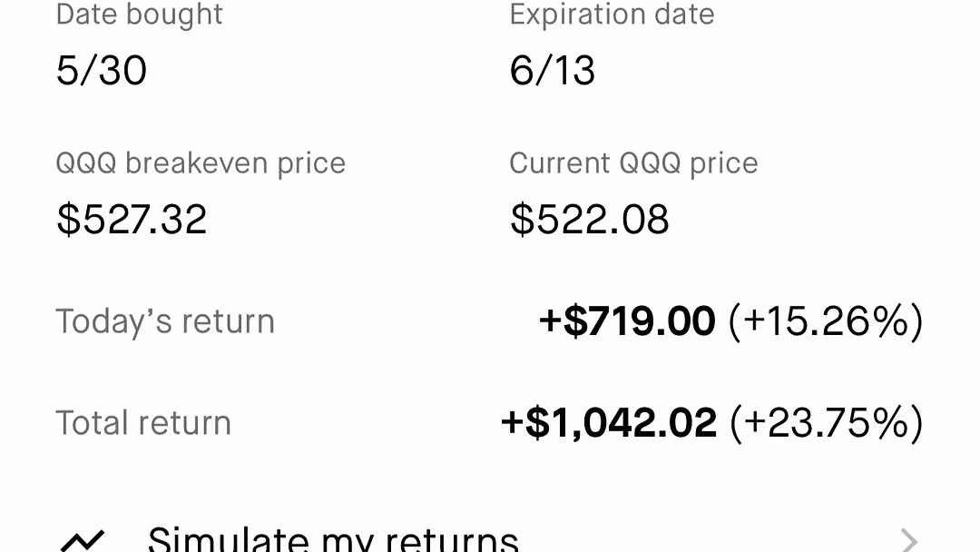Viewport: 980px width, 552px height.
Task: Select the +$719.00 today's return amount
Action: pos(627,321)
